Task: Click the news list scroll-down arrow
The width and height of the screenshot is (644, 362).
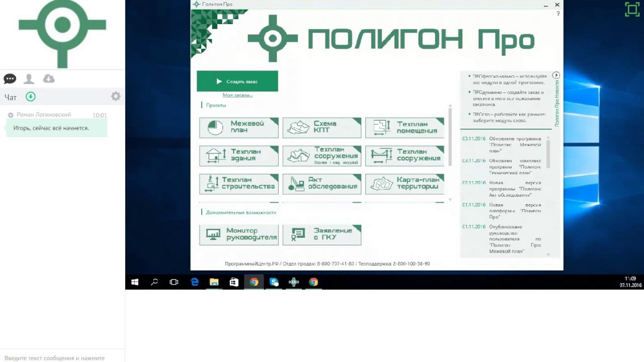Action: (548, 254)
